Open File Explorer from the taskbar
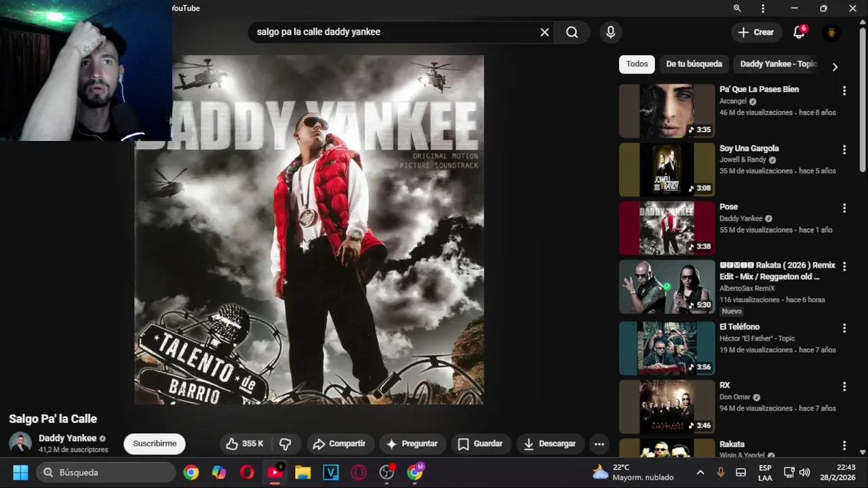The height and width of the screenshot is (488, 868). (302, 472)
